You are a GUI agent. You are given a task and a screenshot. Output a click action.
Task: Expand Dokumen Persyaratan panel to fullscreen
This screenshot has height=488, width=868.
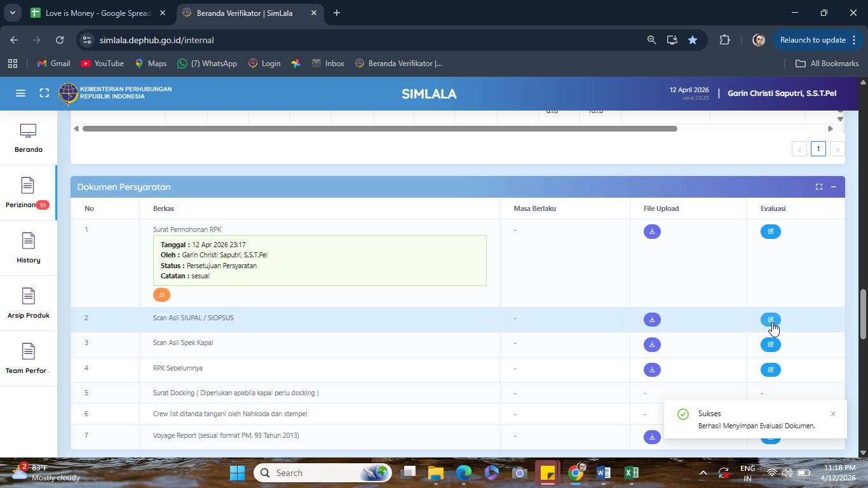coord(819,187)
